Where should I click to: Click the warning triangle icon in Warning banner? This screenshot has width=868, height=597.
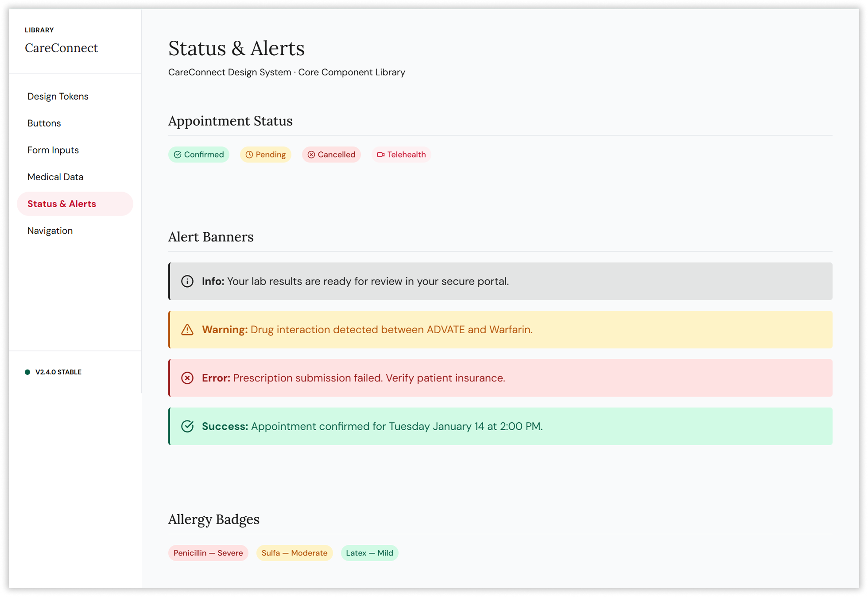coord(187,330)
